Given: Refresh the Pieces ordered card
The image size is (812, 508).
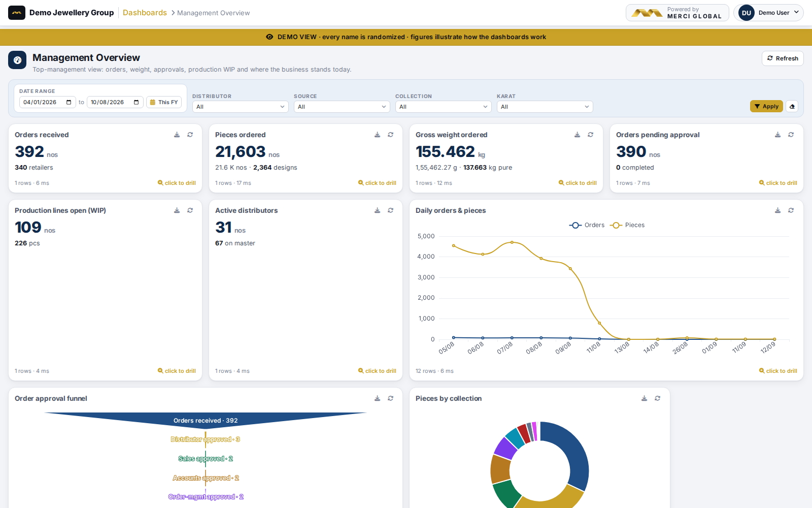Looking at the screenshot, I should (390, 135).
